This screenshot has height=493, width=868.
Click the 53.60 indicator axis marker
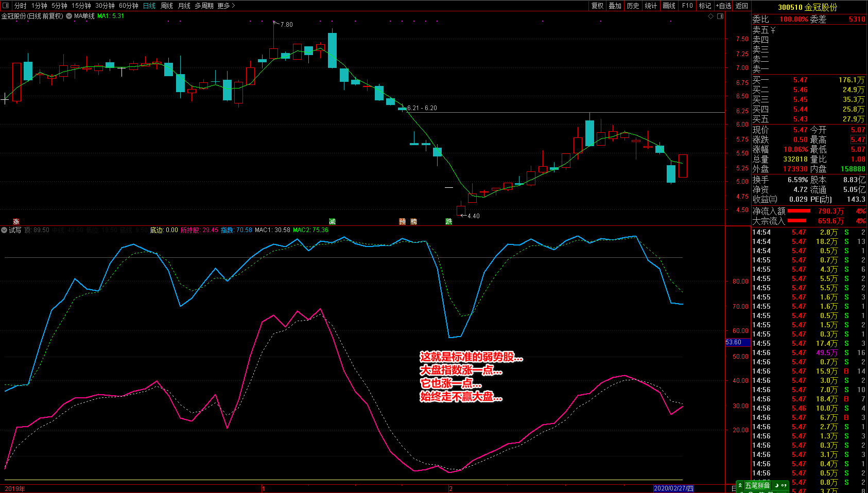coord(737,342)
